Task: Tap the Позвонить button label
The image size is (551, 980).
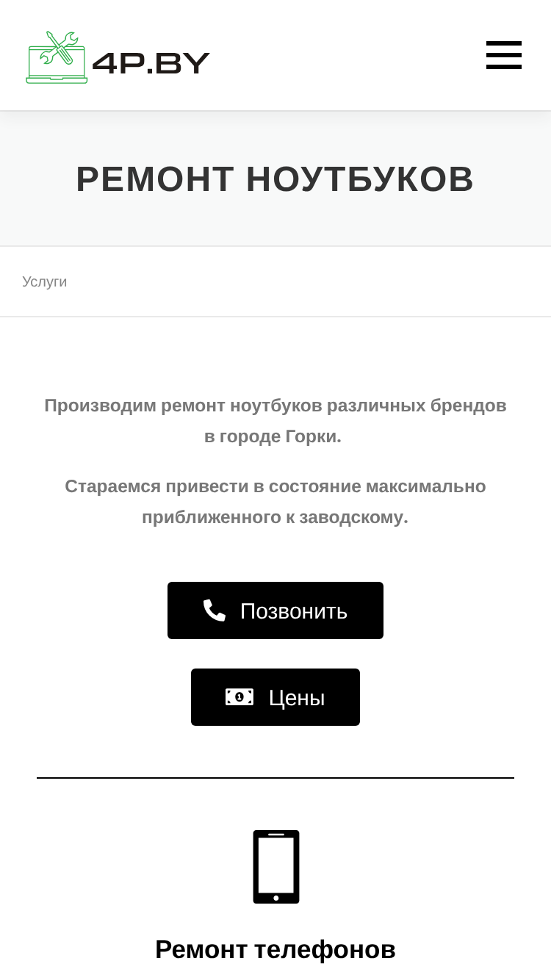Action: tap(294, 611)
